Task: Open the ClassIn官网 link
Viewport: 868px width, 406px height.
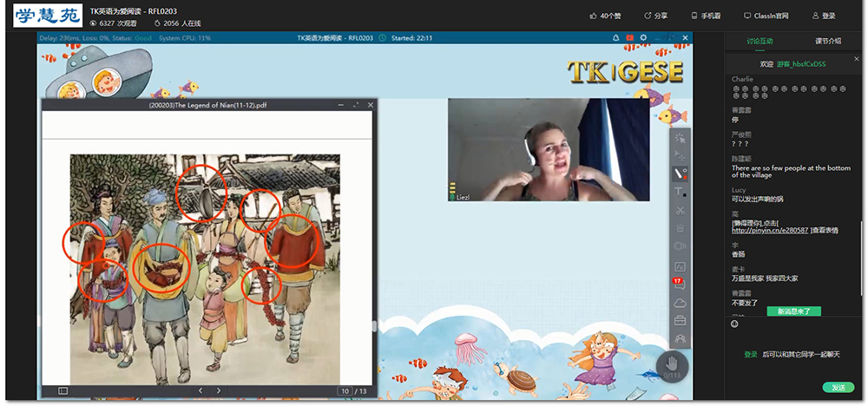Action: 766,16
